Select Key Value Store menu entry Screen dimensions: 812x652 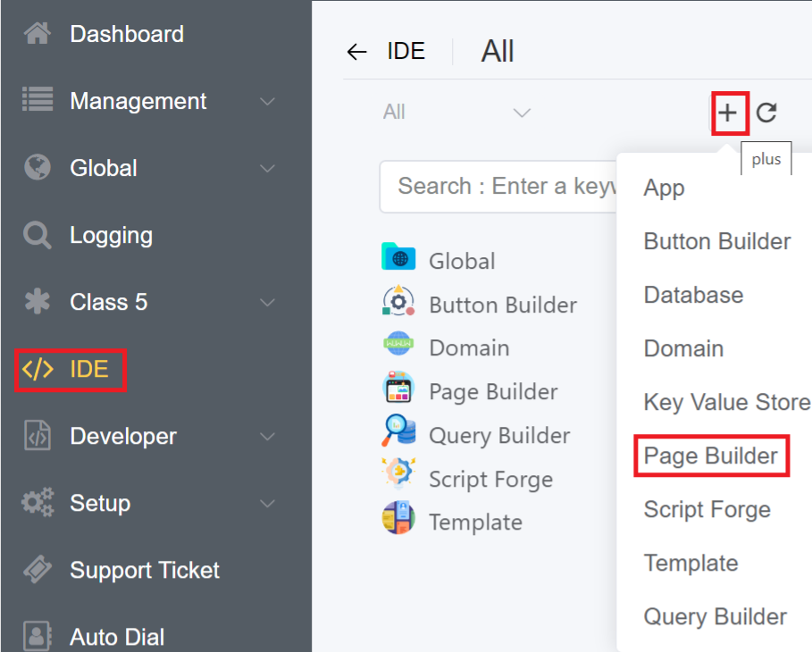pos(726,403)
